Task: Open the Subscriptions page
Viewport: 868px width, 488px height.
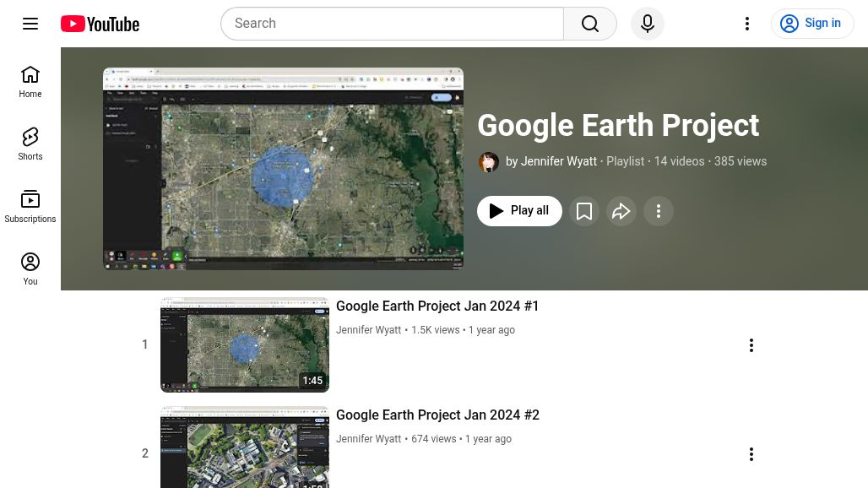Action: [30, 206]
